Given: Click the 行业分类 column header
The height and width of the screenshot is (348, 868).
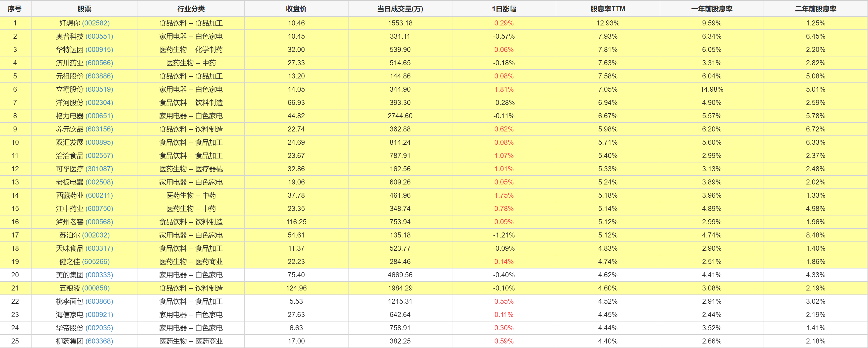Looking at the screenshot, I should click(191, 9).
